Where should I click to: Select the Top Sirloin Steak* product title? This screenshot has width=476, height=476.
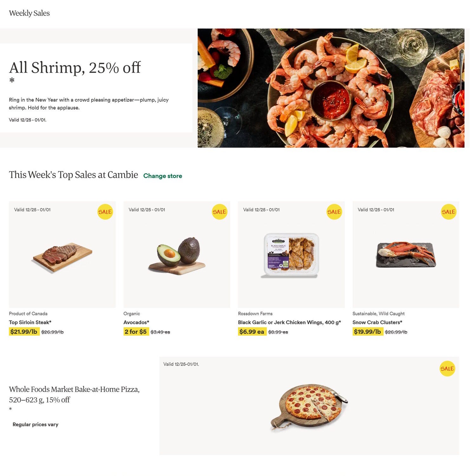[30, 322]
